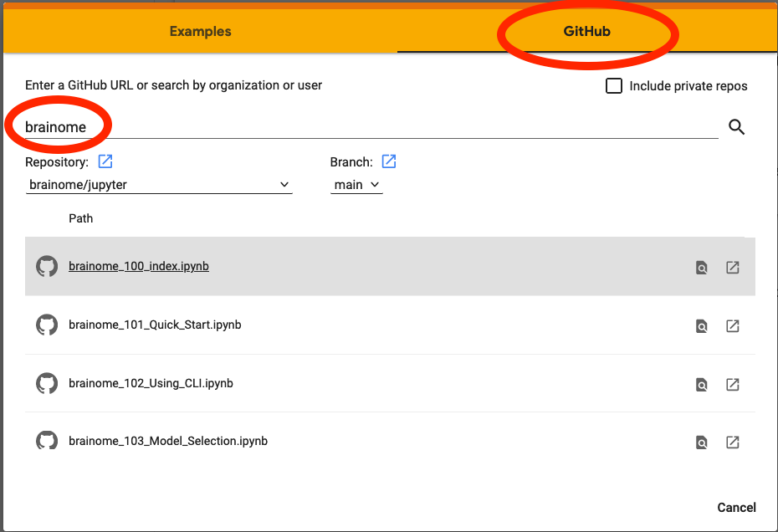Open brainome_100_index.ipynb in new tab icon
Screen dimensions: 778x532
tap(732, 268)
